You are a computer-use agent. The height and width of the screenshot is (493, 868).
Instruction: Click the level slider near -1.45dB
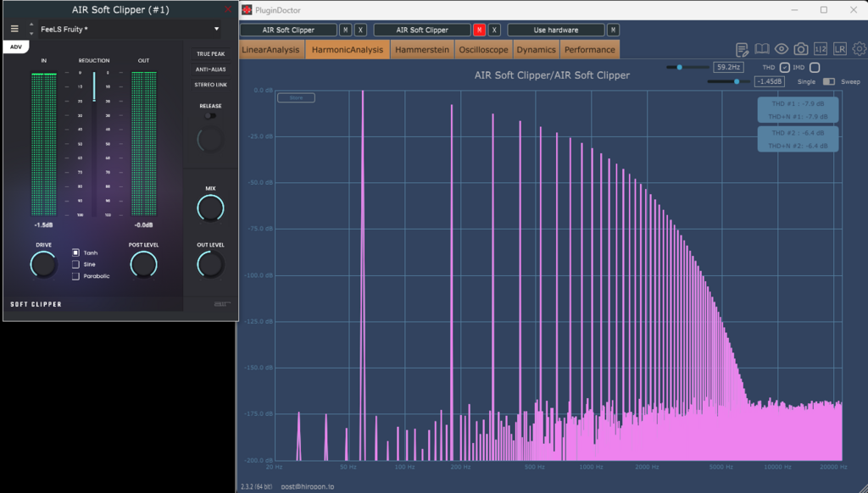point(728,81)
